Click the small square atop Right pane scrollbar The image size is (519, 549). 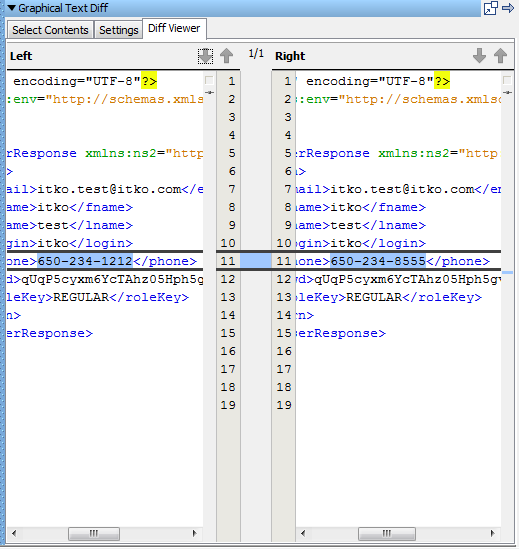tap(507, 81)
